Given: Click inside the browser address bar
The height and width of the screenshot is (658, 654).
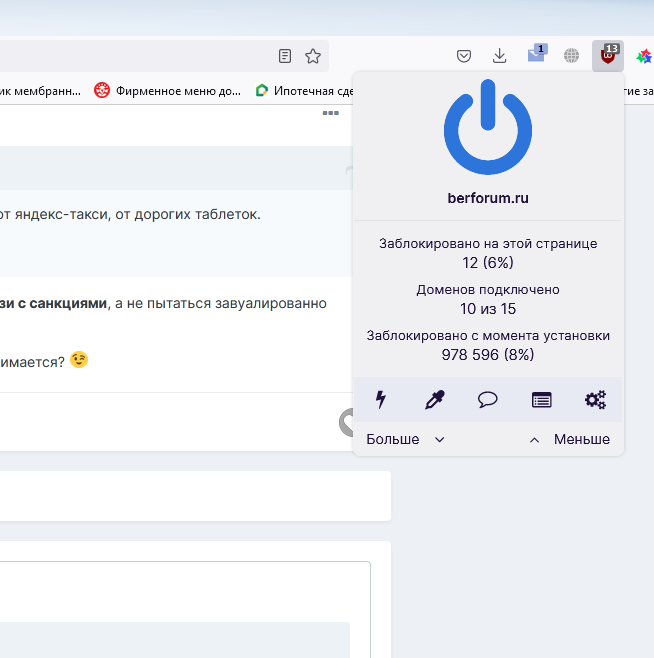Looking at the screenshot, I should (x=130, y=56).
